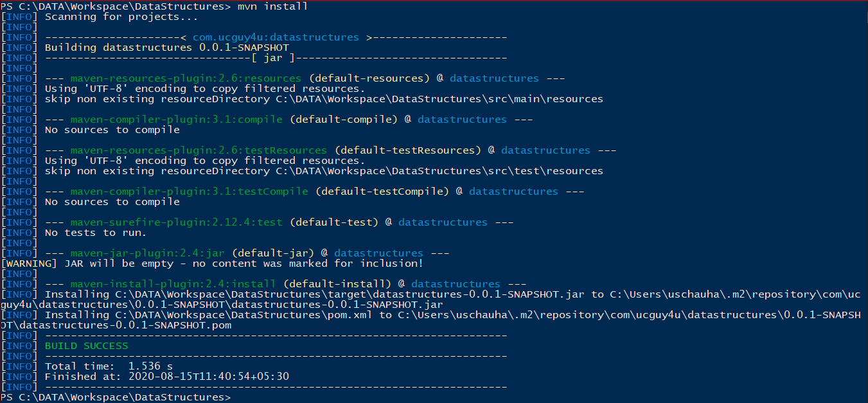Click the "Finished at" timestamp line
868x403 pixels.
tap(166, 377)
